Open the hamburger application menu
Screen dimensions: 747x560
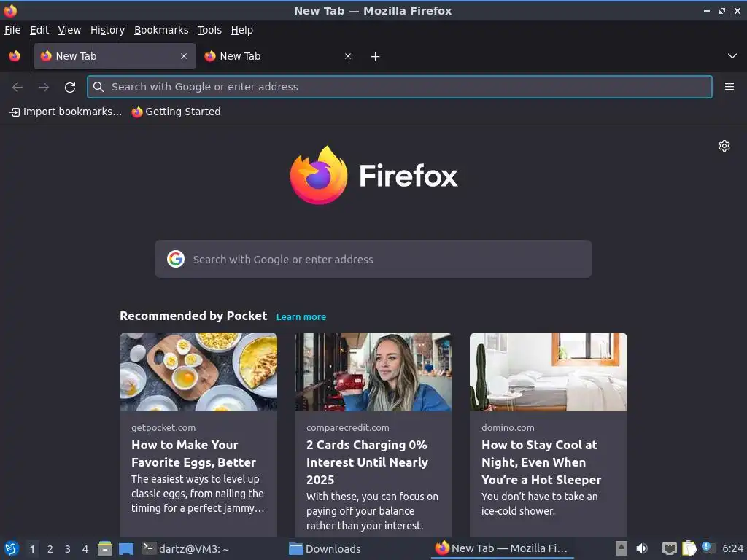click(x=729, y=87)
